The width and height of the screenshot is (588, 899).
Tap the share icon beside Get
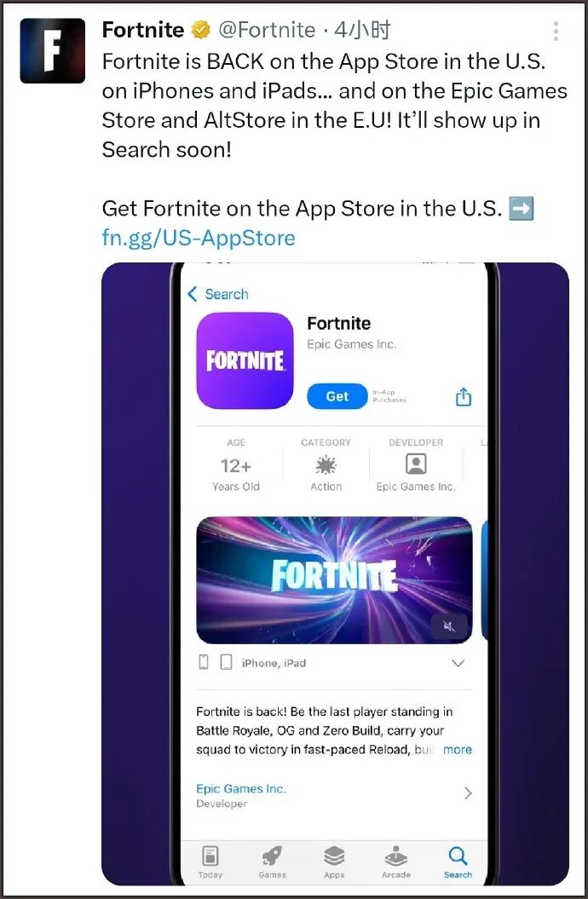(x=463, y=396)
